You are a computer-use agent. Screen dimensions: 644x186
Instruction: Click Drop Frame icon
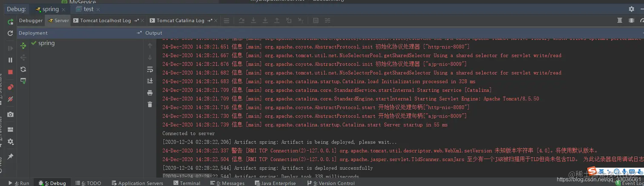(x=289, y=20)
